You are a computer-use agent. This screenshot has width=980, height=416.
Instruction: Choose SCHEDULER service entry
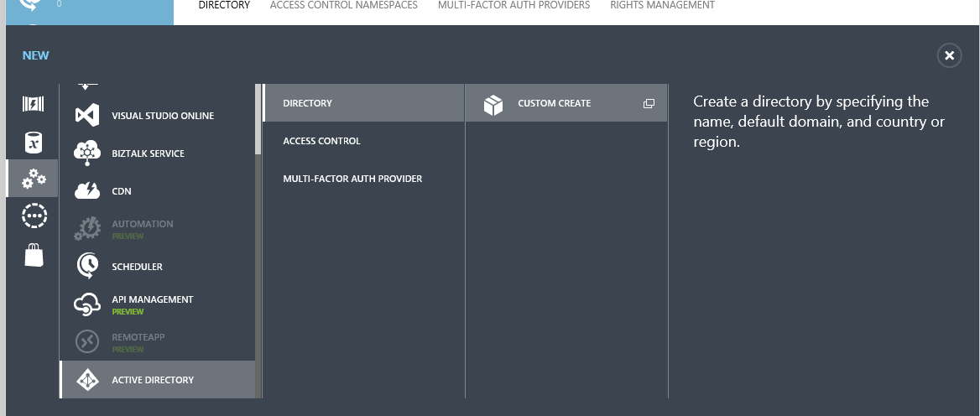tap(158, 266)
